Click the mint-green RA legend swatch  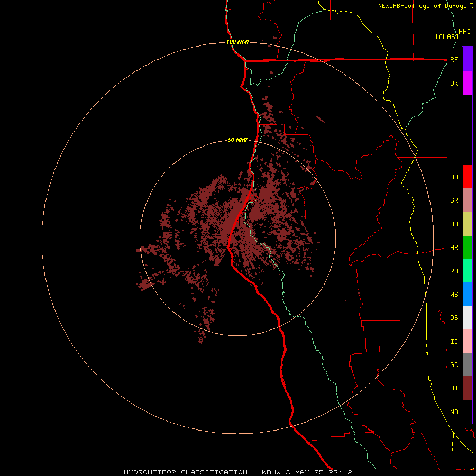pos(467,271)
